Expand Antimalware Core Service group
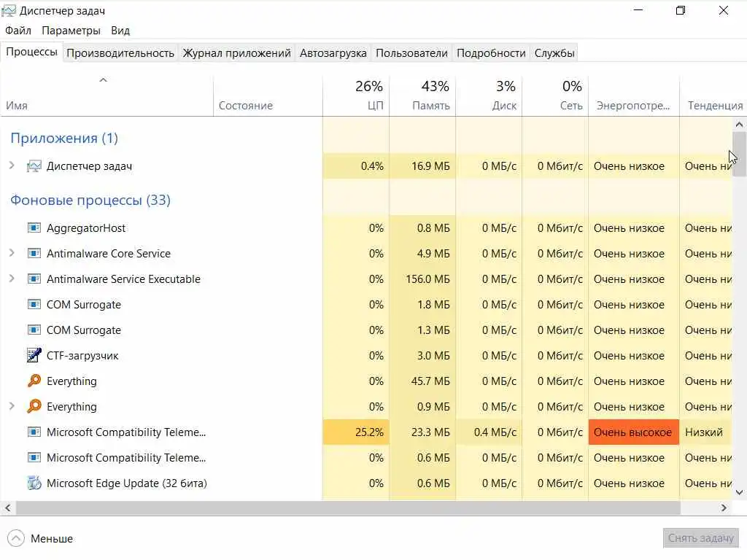Image resolution: width=747 pixels, height=560 pixels. 12,253
